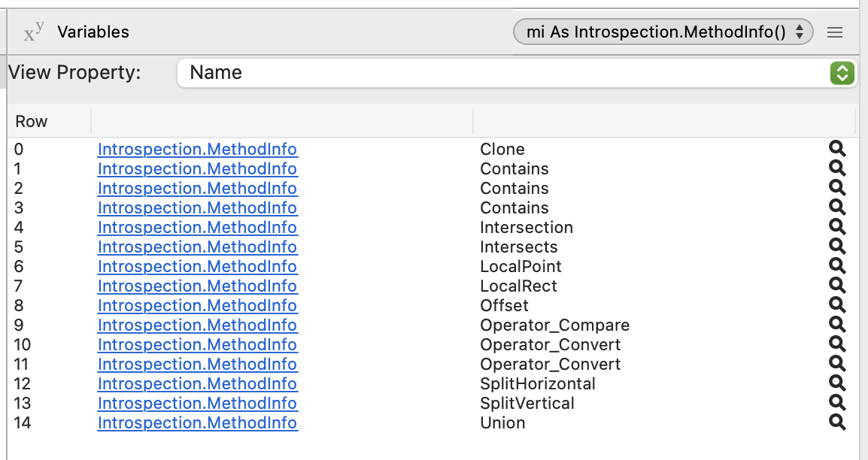Screen dimensions: 868x460
Task: Click the magnifier icon for LocalRect row
Action: pos(837,286)
